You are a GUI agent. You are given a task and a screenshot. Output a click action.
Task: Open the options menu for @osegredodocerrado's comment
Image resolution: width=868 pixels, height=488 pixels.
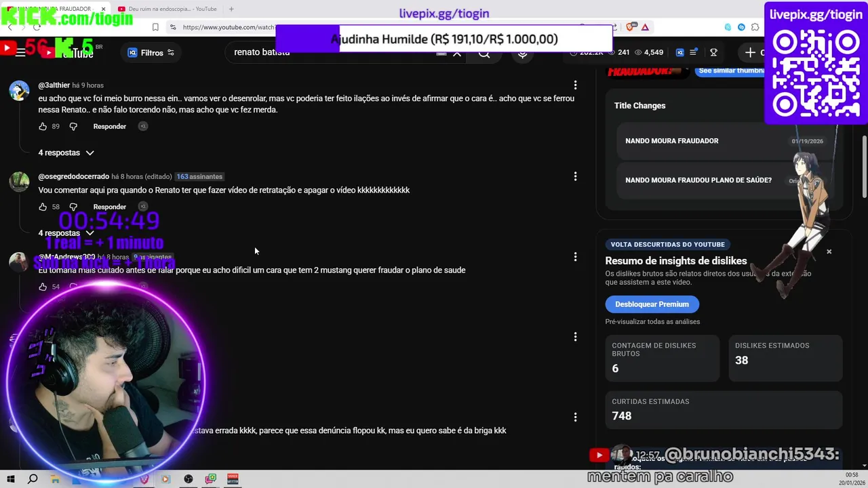[x=575, y=176]
